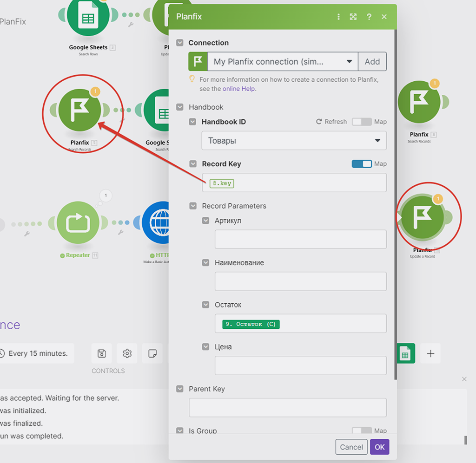This screenshot has height=463, width=476.
Task: Collapse the Цена parameter
Action: coord(205,346)
